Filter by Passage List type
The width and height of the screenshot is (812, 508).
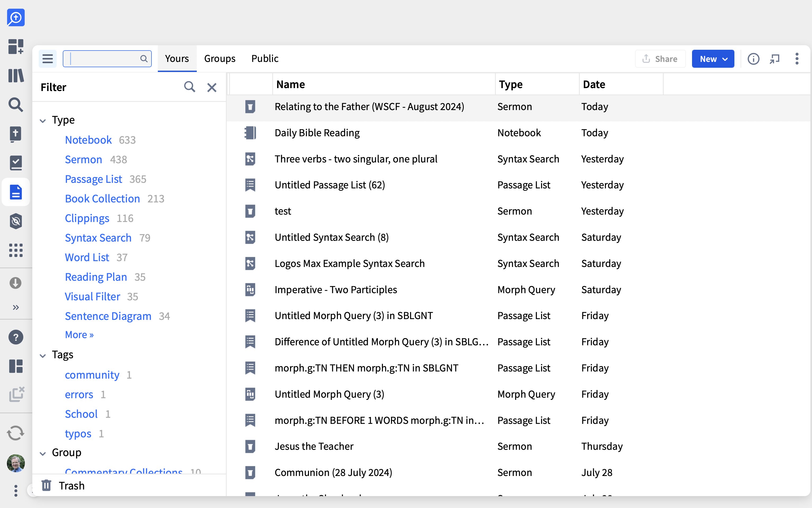(93, 179)
